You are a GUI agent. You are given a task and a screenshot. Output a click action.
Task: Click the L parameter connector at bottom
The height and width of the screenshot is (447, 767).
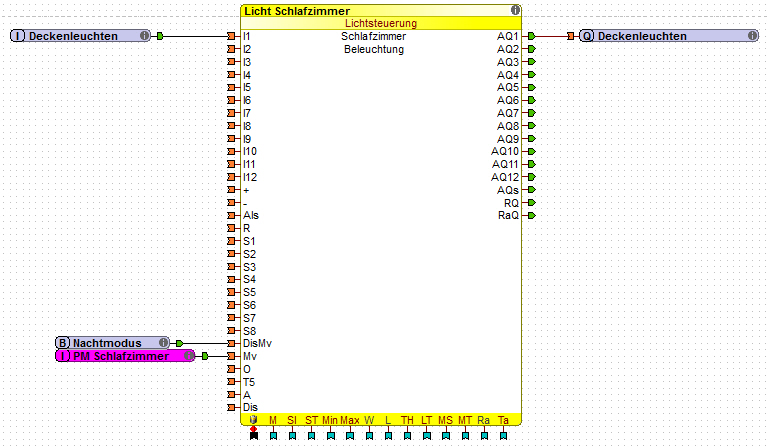388,435
